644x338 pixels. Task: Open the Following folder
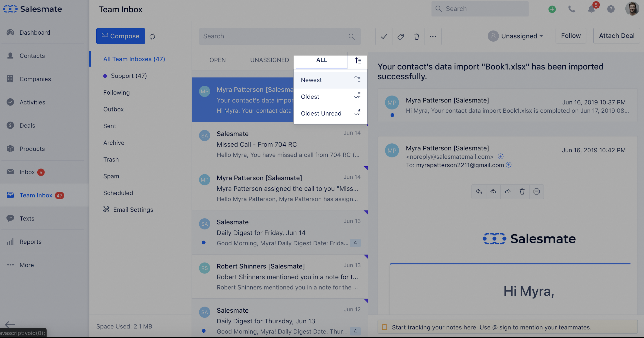click(116, 93)
